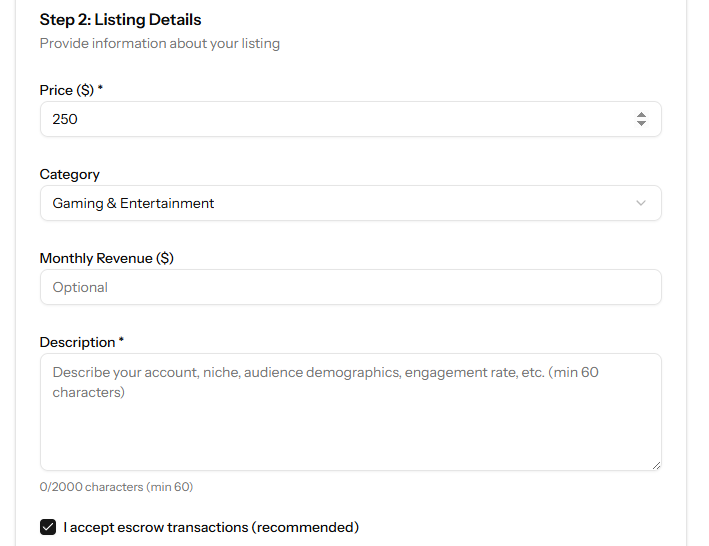Focus the Description text area
Viewport: 709px width, 546px height.
(351, 412)
